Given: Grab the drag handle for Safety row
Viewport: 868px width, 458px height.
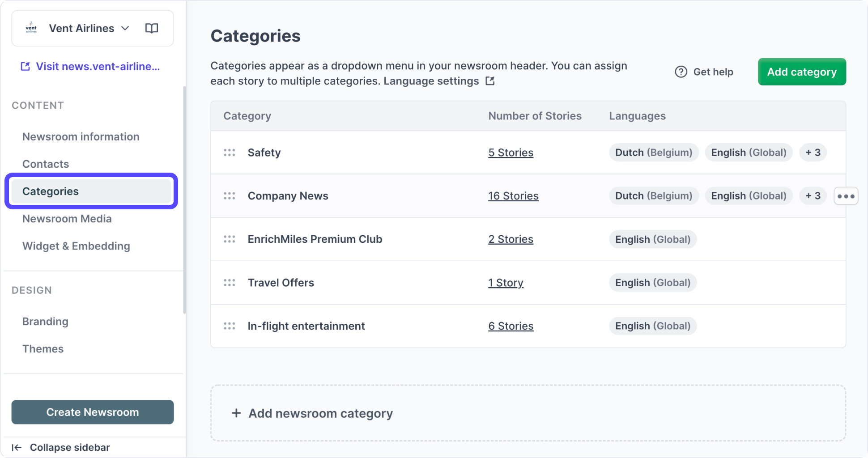Looking at the screenshot, I should 230,153.
